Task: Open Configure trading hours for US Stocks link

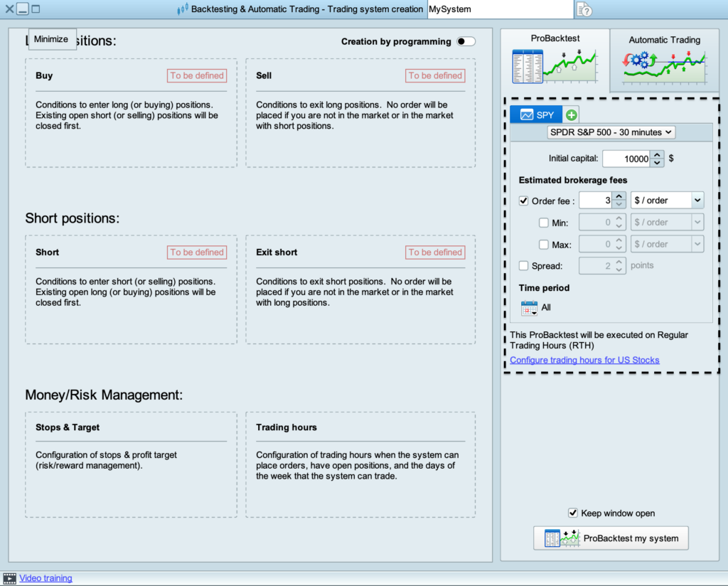Action: tap(584, 360)
